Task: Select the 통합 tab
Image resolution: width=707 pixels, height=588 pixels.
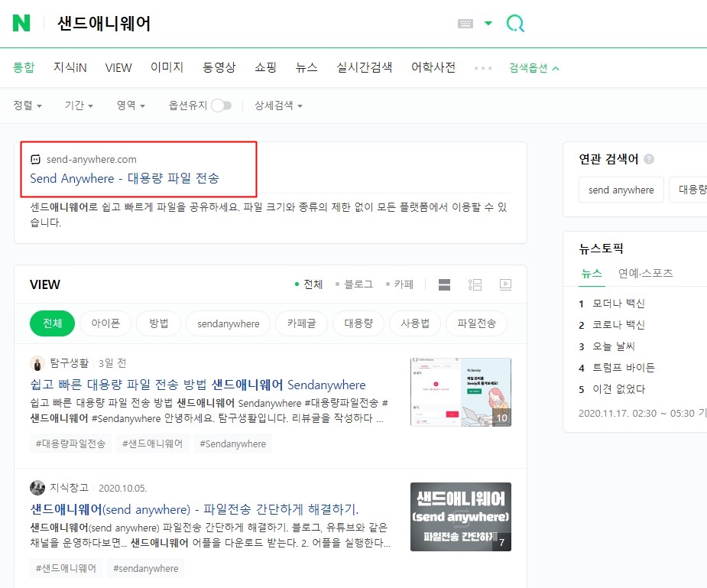Action: tap(24, 67)
